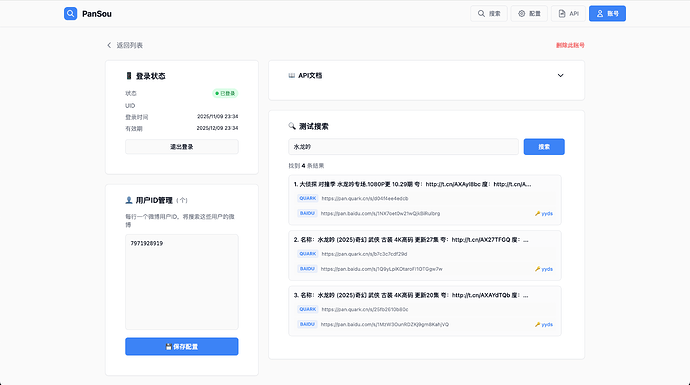
Task: Open the API tab in top navigation
Action: tap(568, 14)
